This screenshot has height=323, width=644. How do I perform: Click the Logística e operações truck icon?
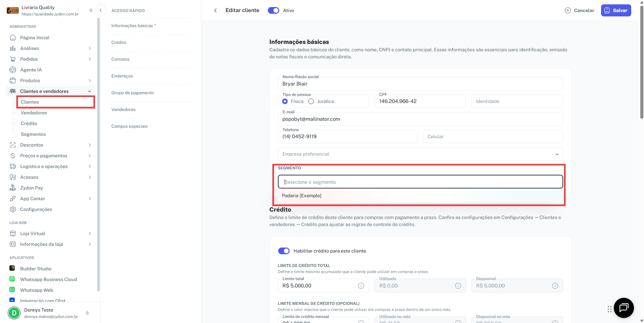[13, 166]
